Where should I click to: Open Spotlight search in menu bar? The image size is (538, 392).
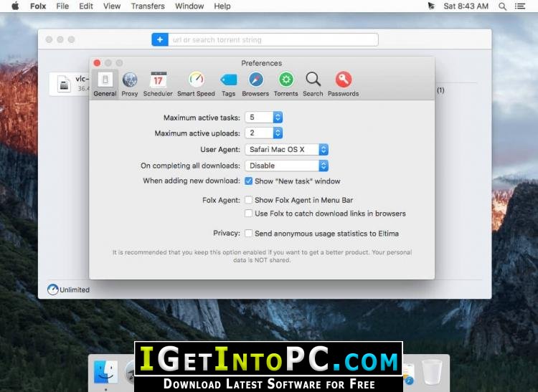point(502,6)
